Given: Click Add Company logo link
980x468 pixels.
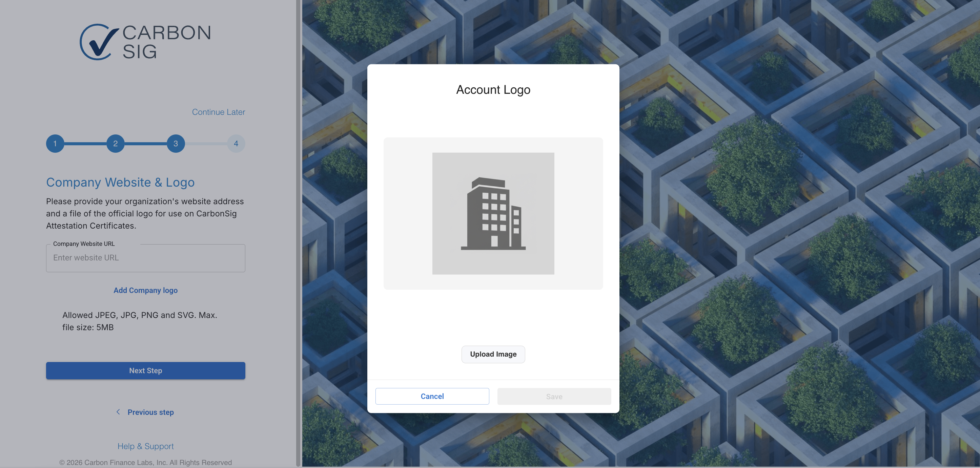Looking at the screenshot, I should tap(145, 290).
